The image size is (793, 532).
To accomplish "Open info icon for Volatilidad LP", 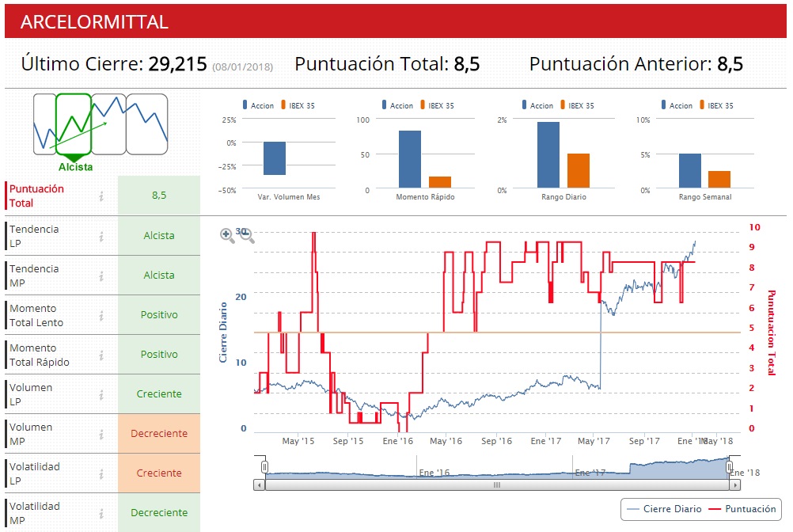I will 101,474.
